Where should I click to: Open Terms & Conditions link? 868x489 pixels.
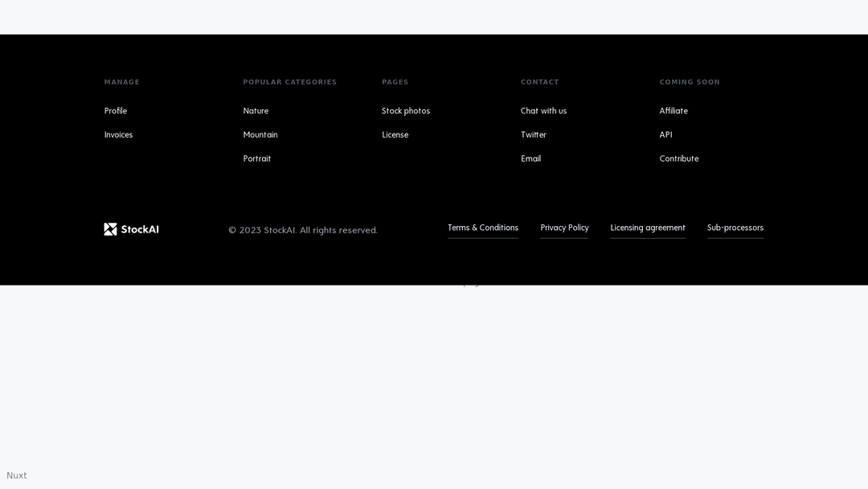tap(483, 228)
